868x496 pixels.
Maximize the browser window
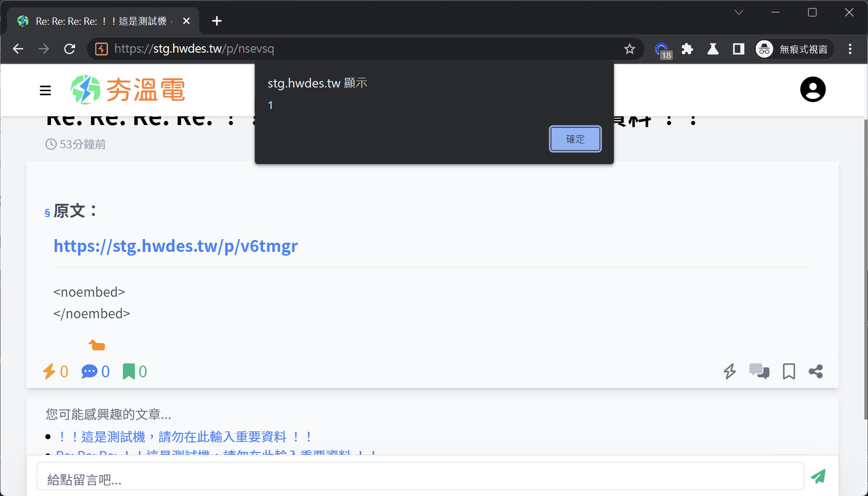pyautogui.click(x=812, y=12)
